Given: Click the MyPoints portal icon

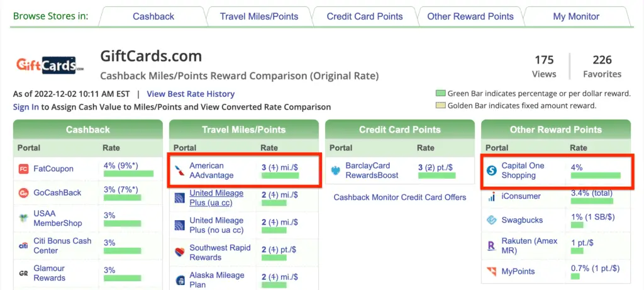Looking at the screenshot, I should point(491,272).
